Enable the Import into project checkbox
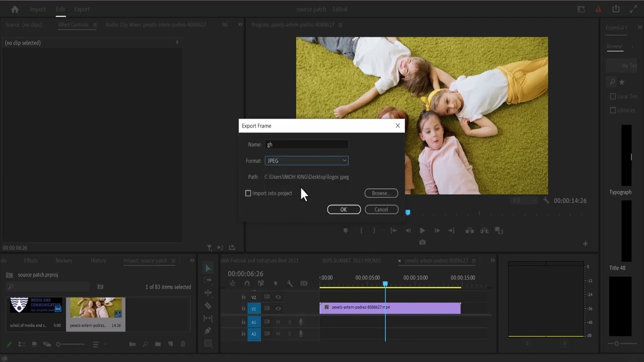Viewport: 644px width, 362px height. click(x=248, y=193)
